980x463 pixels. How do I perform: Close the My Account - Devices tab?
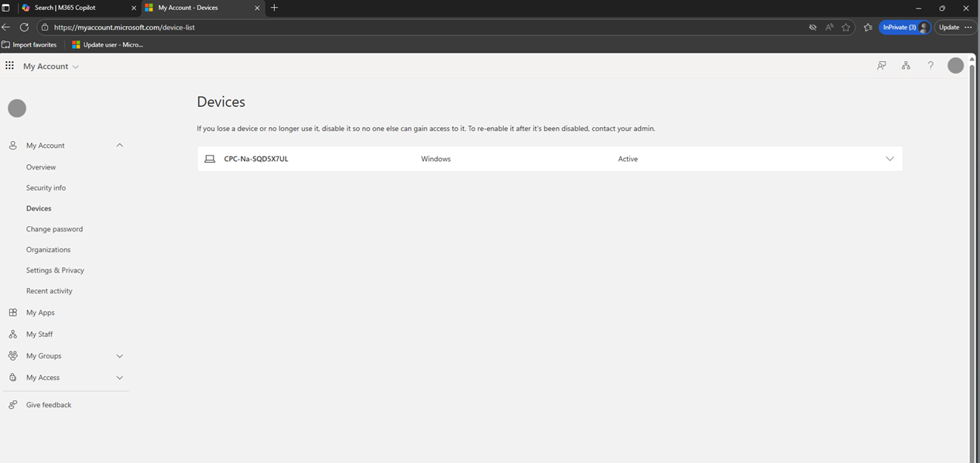[x=257, y=8]
